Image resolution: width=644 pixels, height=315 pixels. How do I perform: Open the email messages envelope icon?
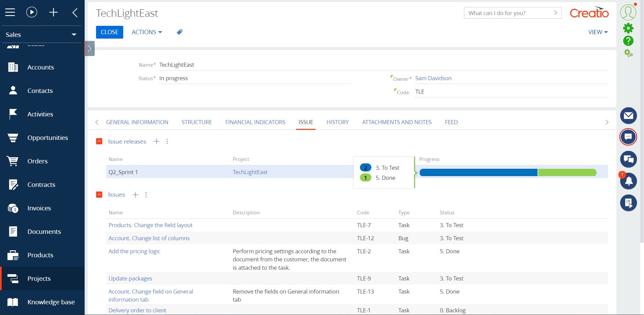(x=629, y=115)
